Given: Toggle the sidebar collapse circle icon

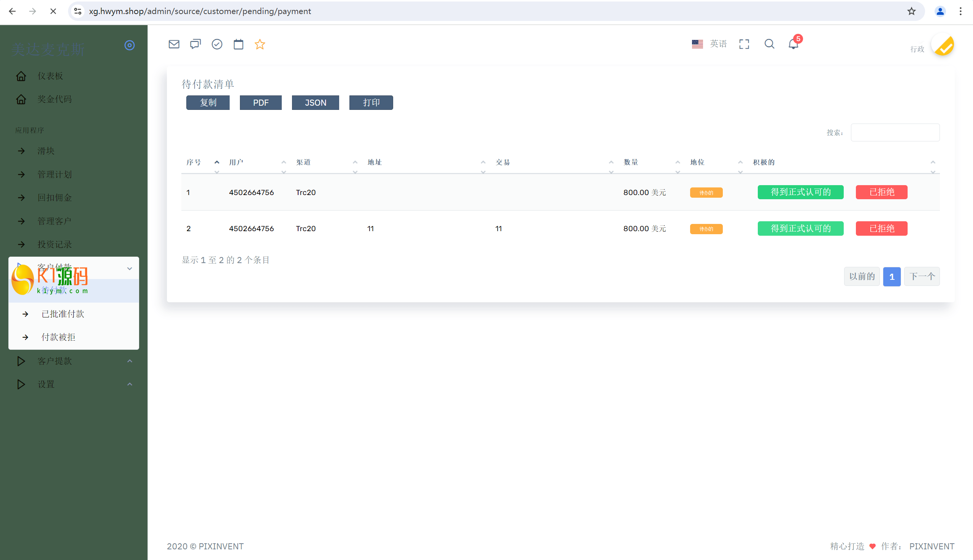Looking at the screenshot, I should pos(130,45).
